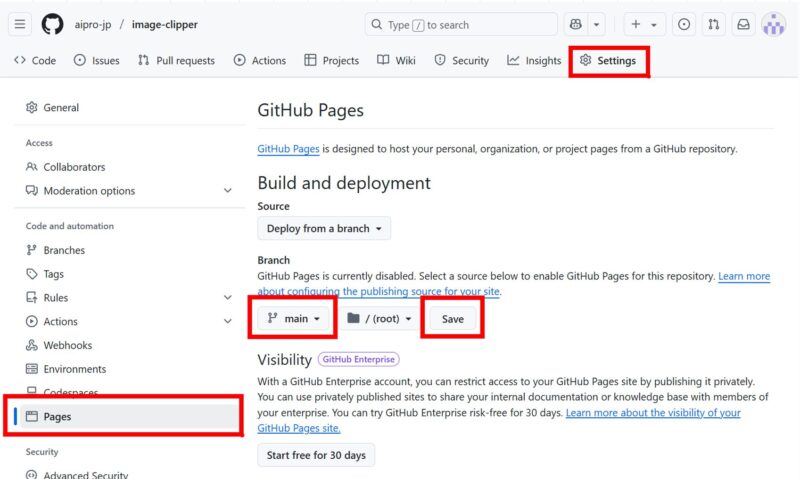The width and height of the screenshot is (800, 479).
Task: Open the / (root) folder dropdown
Action: 380,318
